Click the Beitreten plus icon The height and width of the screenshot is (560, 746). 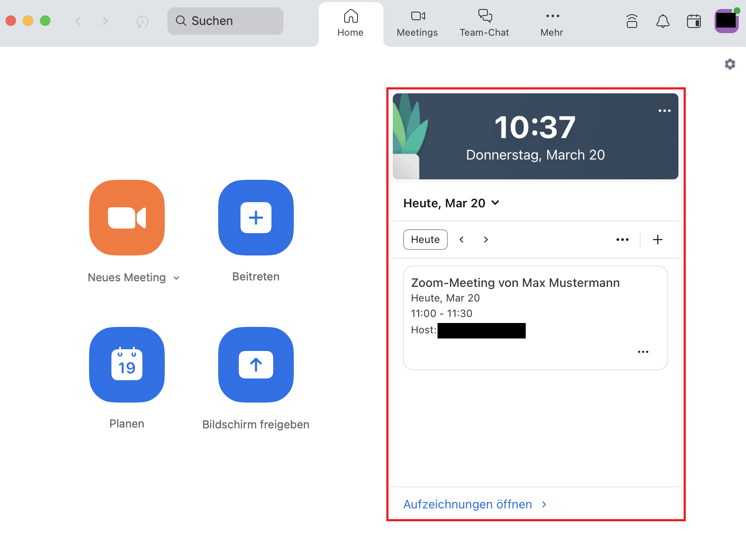click(256, 218)
